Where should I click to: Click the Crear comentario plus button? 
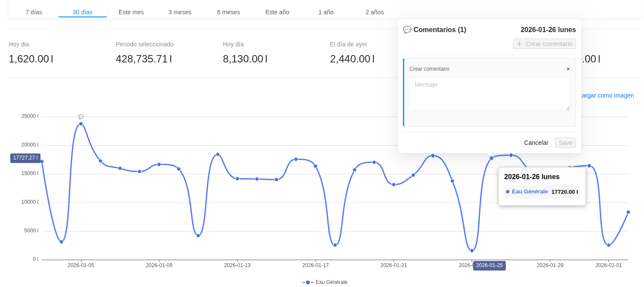click(544, 44)
